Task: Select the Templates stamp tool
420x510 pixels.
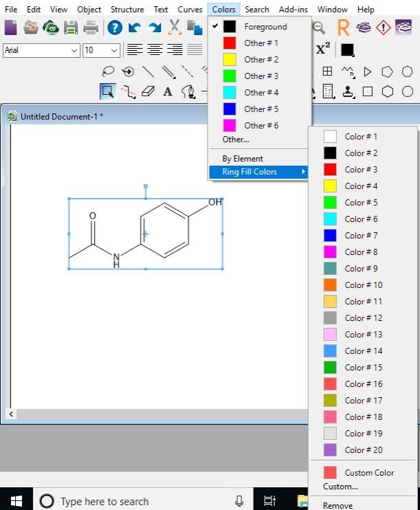Action: [348, 91]
